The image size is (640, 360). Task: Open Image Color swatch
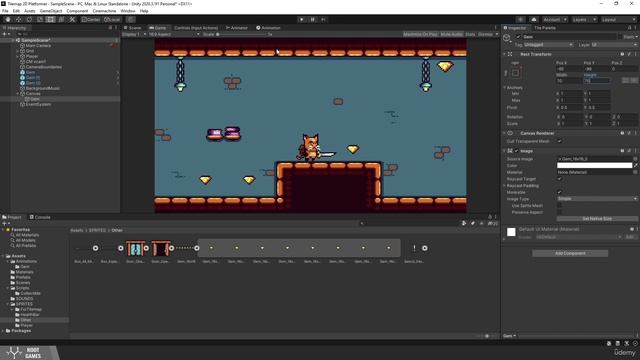(x=594, y=165)
